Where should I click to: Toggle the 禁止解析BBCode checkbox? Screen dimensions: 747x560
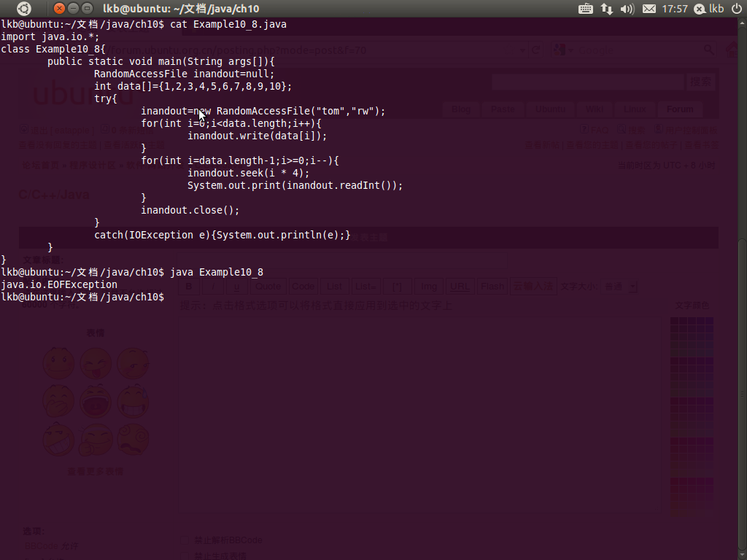[185, 540]
